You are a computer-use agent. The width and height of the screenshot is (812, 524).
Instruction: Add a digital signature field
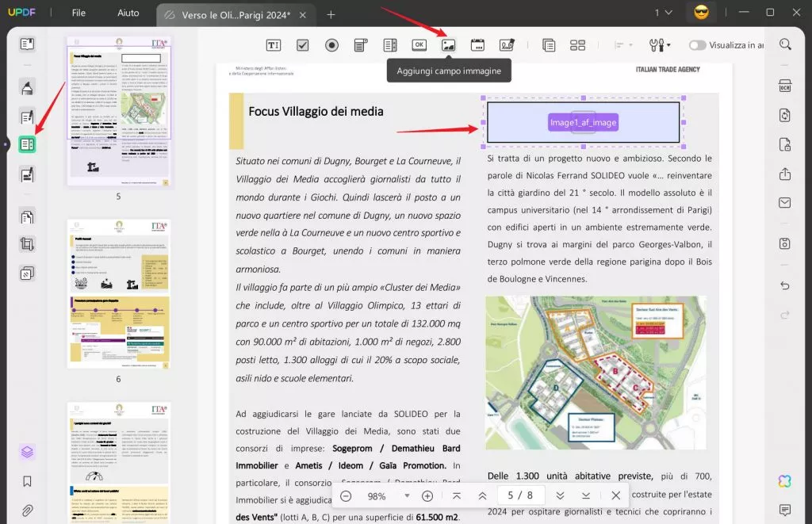click(507, 45)
